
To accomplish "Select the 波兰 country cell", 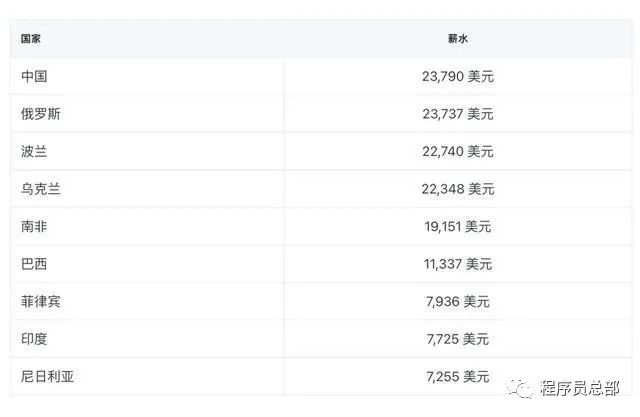I will pyautogui.click(x=34, y=151).
